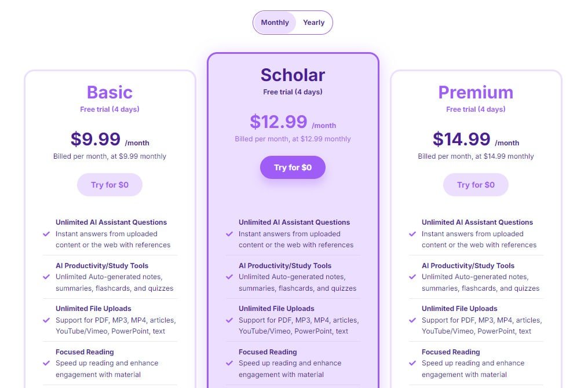Click Scholar plan's Focused Reading checkmark
588x388 pixels.
tap(229, 363)
